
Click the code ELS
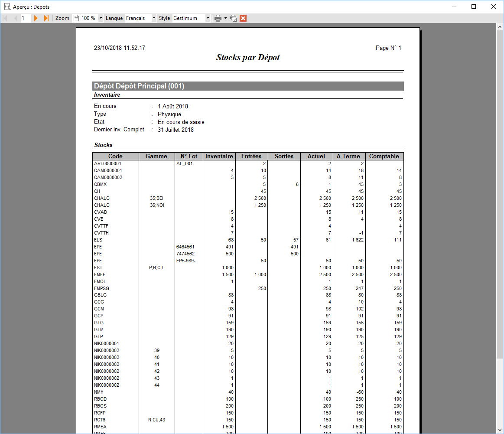coord(98,240)
